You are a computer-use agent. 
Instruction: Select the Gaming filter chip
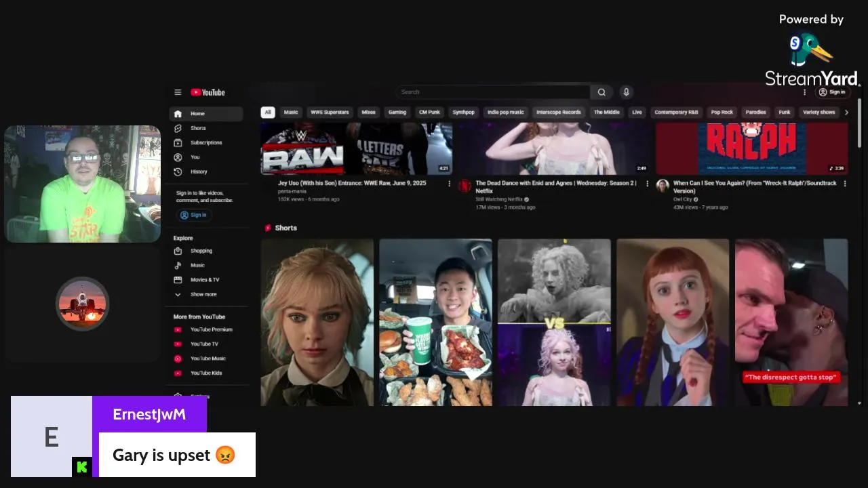point(397,112)
